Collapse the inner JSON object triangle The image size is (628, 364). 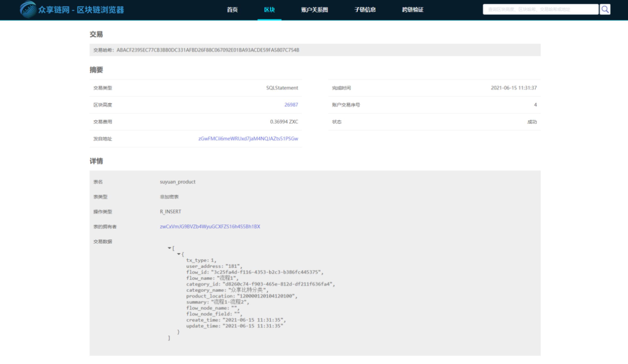pos(179,254)
